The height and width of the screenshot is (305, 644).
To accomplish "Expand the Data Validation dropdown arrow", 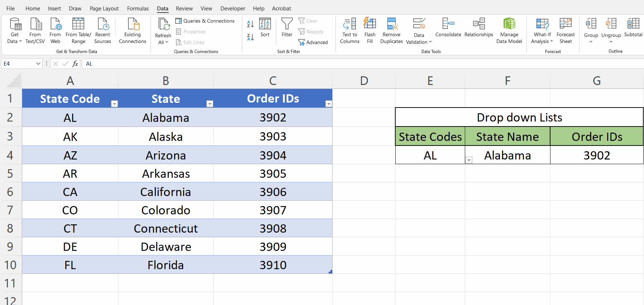I will click(430, 42).
